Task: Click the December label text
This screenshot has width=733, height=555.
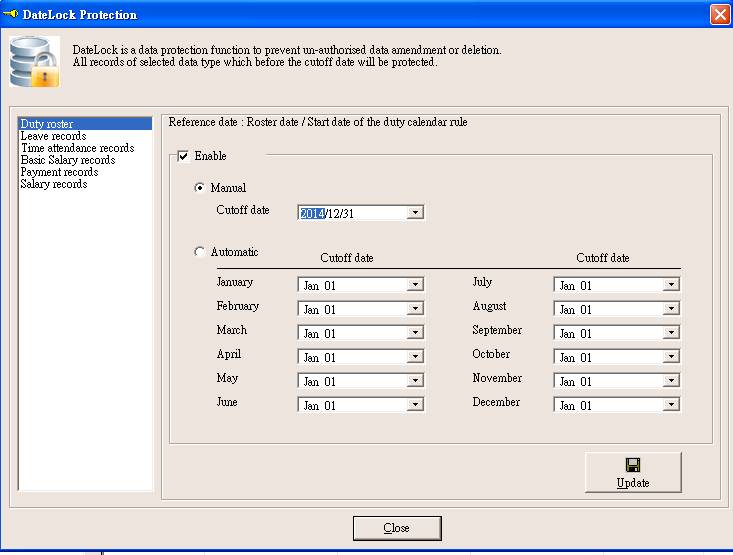Action: click(x=496, y=402)
